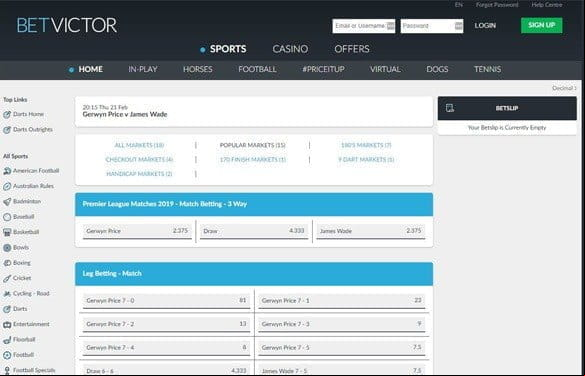Click the Darts Outrights sidebar icon
Viewport: 585px width, 376px height.
(7, 130)
